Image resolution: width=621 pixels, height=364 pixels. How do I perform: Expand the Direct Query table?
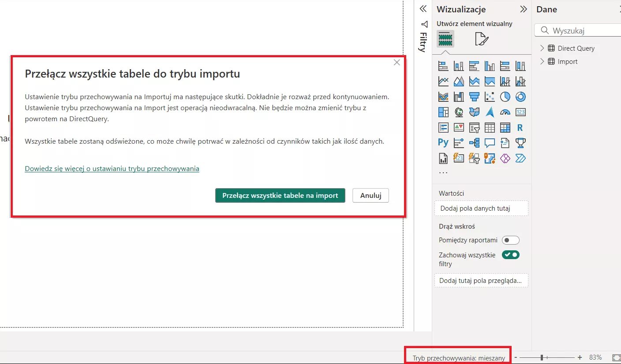[x=542, y=48]
